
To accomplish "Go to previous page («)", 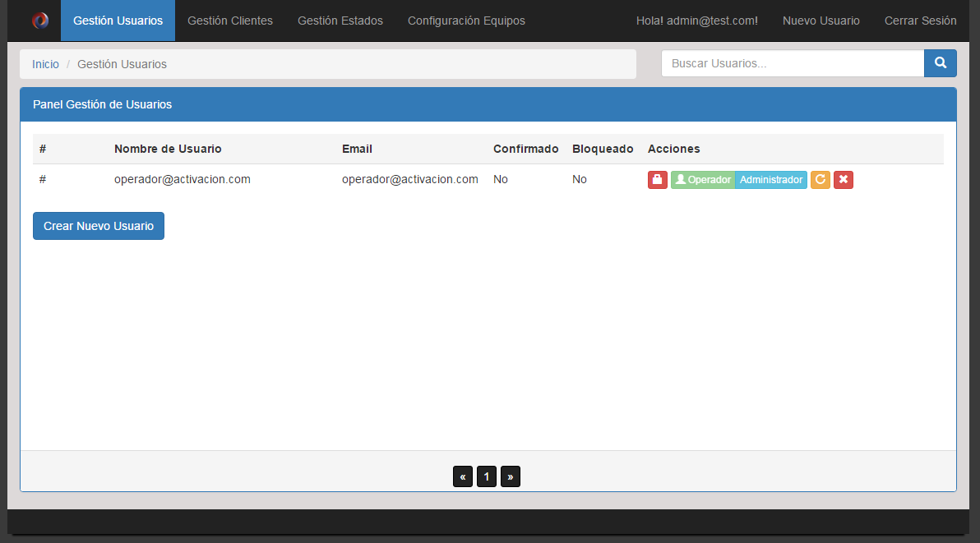I will point(463,476).
